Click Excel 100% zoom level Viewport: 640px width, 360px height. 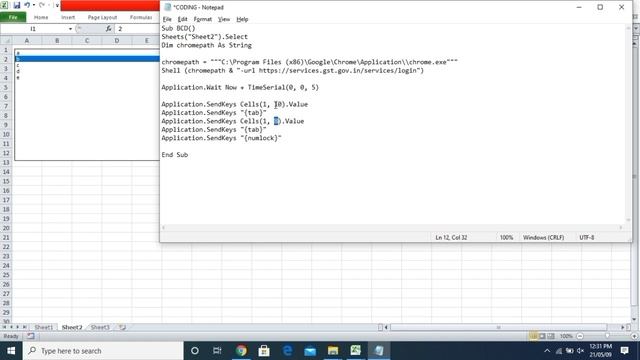pos(566,336)
